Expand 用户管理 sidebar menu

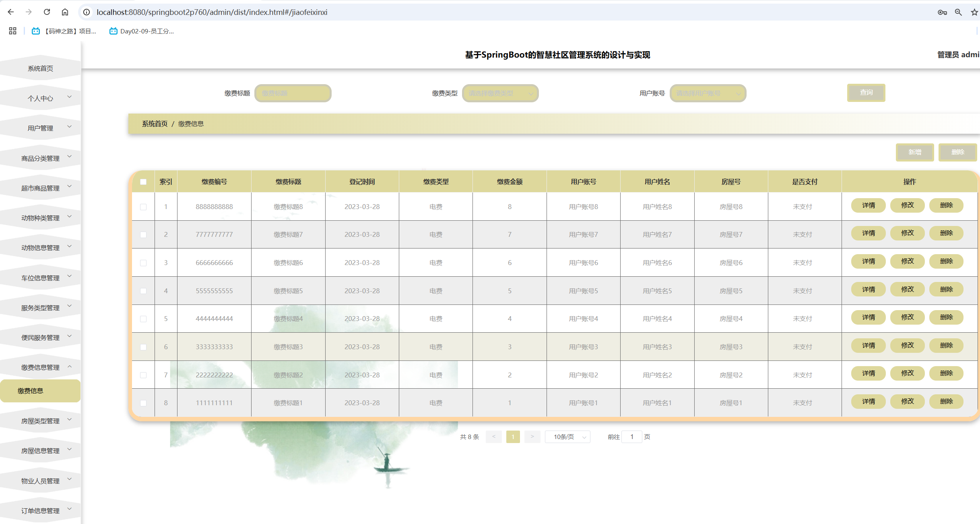tap(41, 128)
